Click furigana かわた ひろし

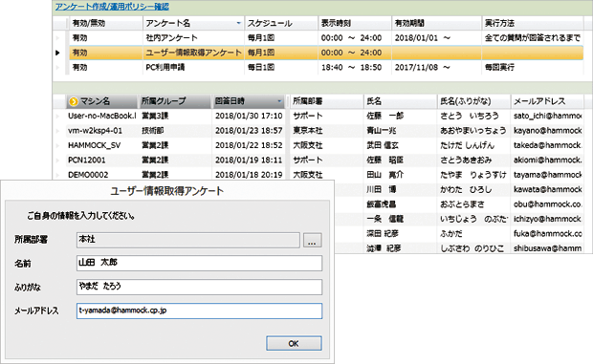point(466,189)
